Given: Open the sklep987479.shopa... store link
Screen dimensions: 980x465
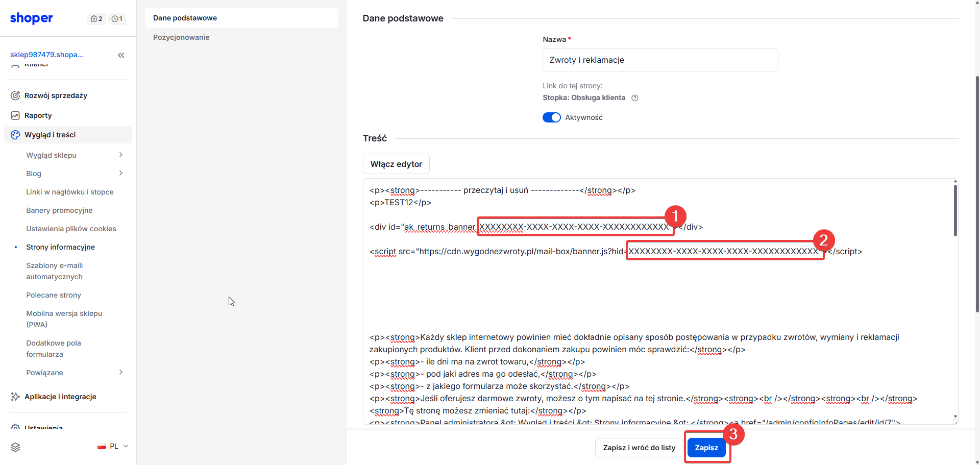Looking at the screenshot, I should tap(47, 55).
